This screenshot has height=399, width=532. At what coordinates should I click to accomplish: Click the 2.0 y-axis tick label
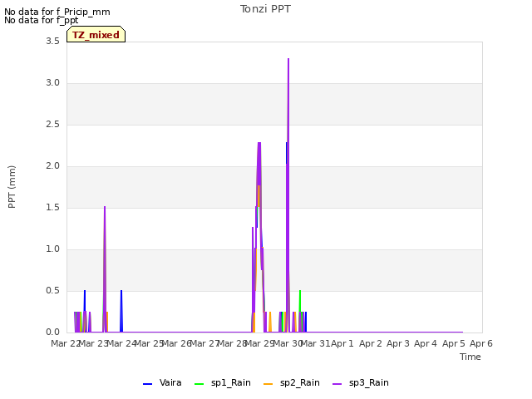pyautogui.click(x=52, y=166)
